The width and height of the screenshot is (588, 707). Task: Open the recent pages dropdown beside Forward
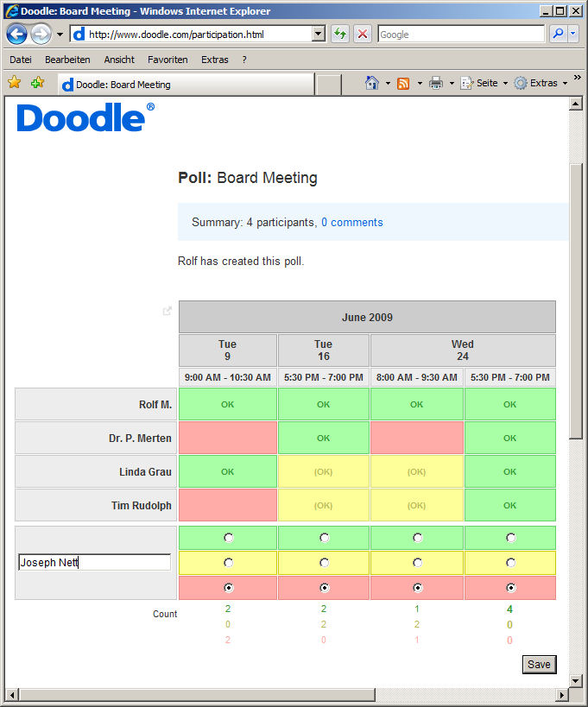point(60,35)
